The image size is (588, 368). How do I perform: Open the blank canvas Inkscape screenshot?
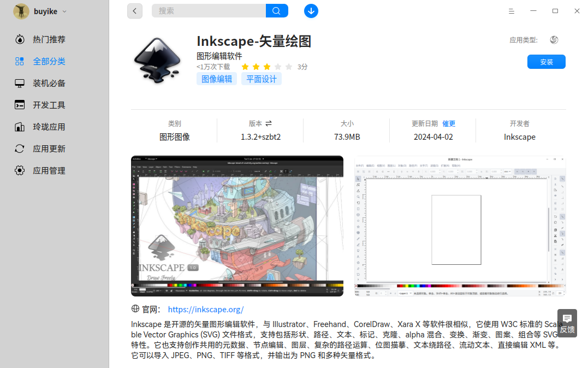tap(460, 226)
